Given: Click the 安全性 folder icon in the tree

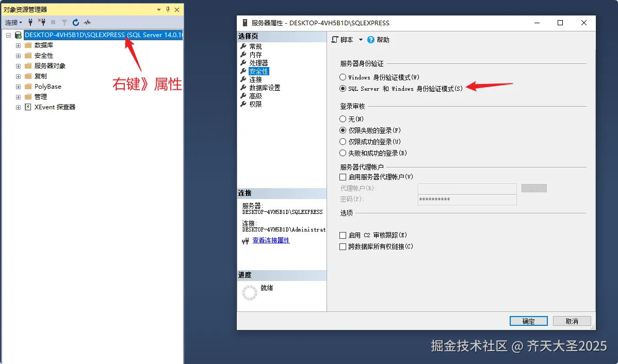Looking at the screenshot, I should point(28,56).
